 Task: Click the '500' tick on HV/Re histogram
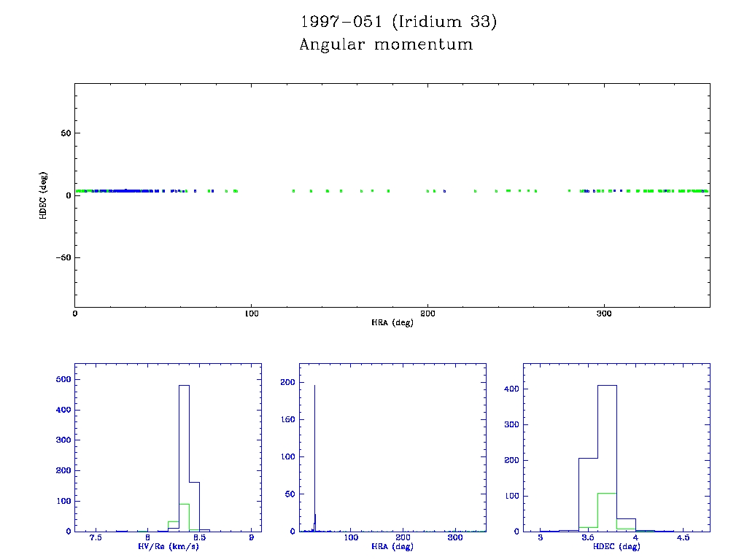pyautogui.click(x=63, y=379)
